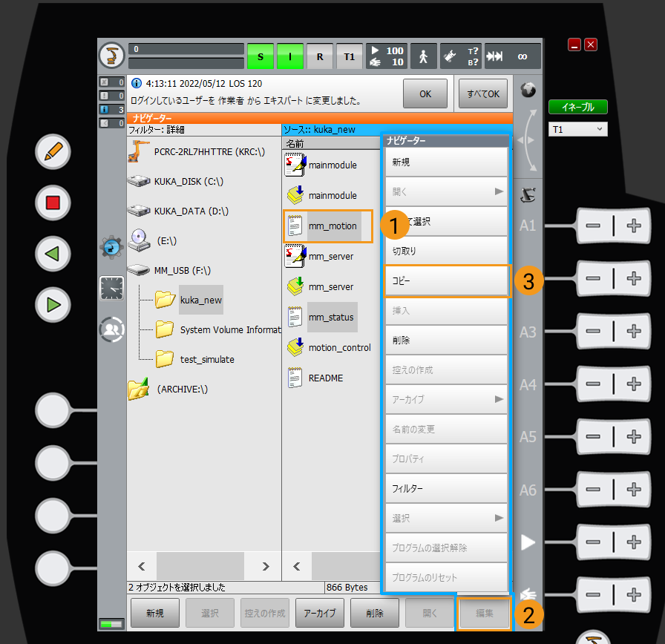
Task: Select KUKA_DISK (C:\) drive
Action: pyautogui.click(x=176, y=182)
